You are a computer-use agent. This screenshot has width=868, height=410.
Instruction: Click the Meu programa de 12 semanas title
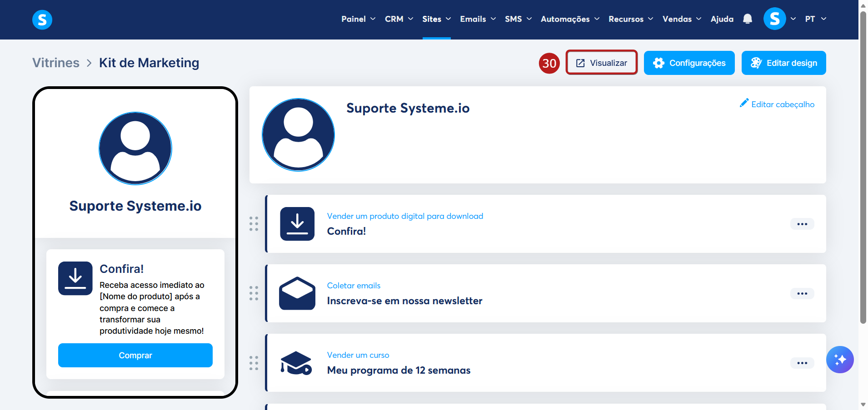click(399, 370)
